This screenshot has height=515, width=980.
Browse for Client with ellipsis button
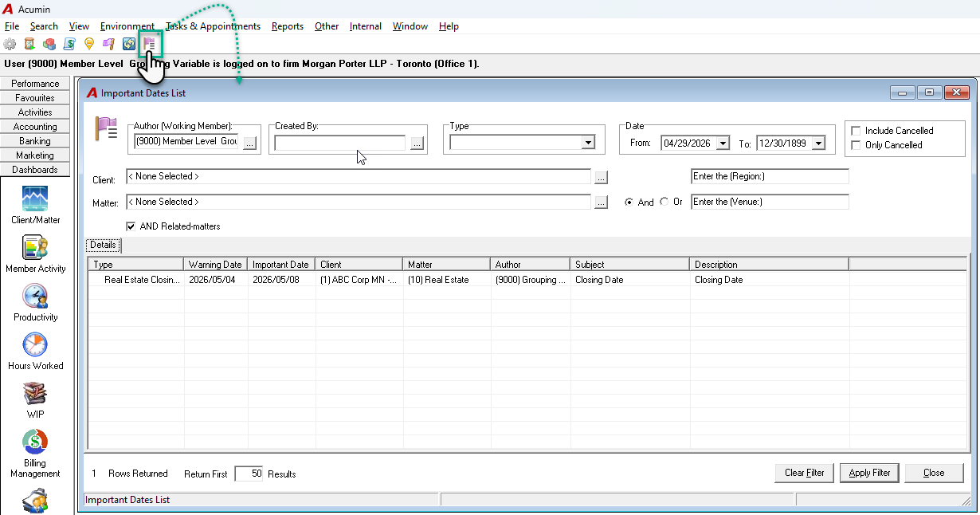(x=602, y=177)
